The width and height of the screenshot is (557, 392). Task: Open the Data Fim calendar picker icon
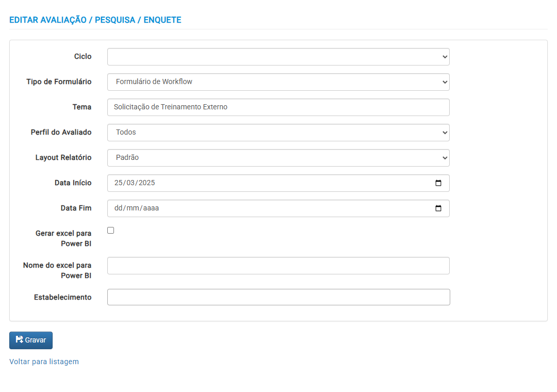tap(438, 208)
